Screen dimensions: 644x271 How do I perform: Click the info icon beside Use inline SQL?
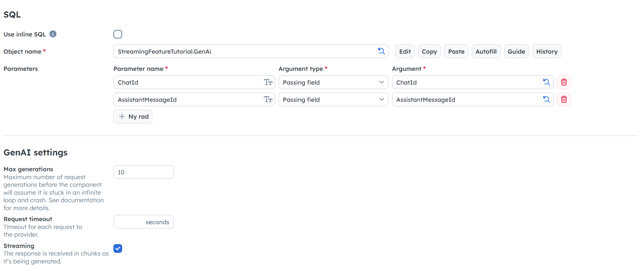click(x=53, y=34)
